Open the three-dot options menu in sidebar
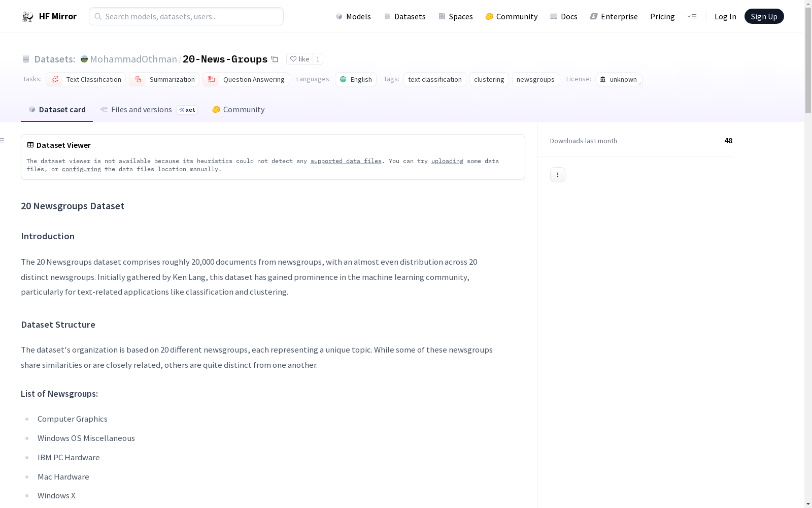812x508 pixels. (558, 175)
